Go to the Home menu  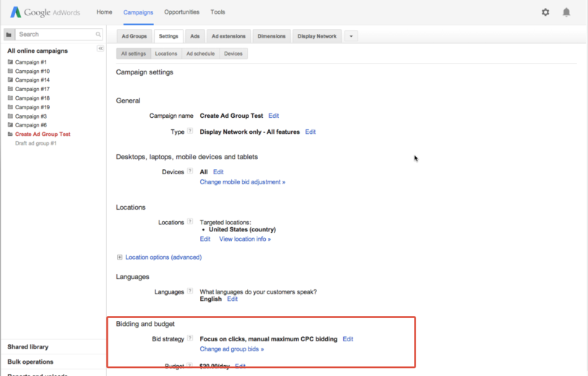(104, 12)
